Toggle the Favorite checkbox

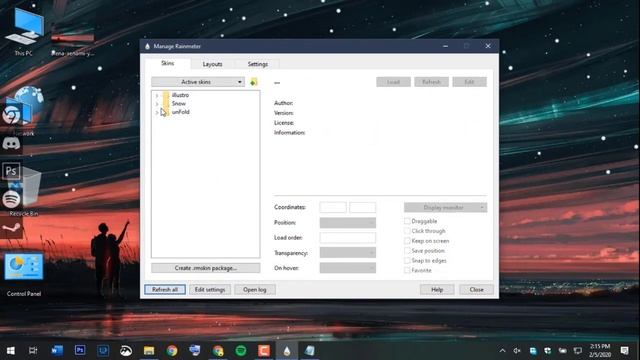click(x=407, y=270)
